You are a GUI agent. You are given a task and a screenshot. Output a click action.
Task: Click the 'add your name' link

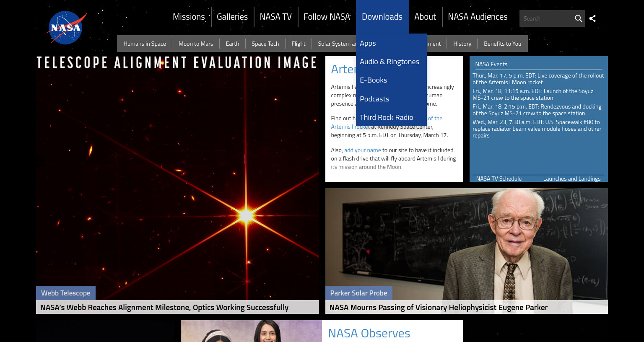363,150
